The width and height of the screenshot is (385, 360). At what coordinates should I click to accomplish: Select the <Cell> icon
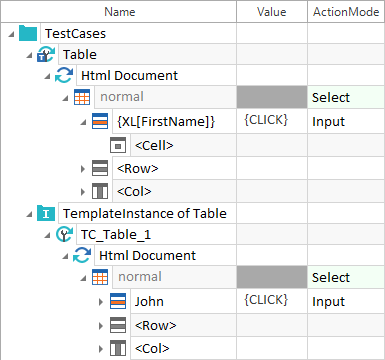point(118,145)
